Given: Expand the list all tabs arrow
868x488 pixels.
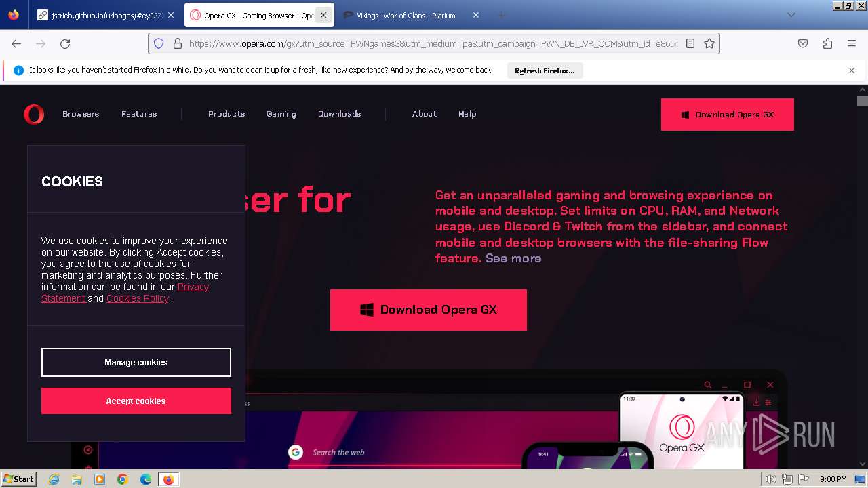Looking at the screenshot, I should point(791,15).
